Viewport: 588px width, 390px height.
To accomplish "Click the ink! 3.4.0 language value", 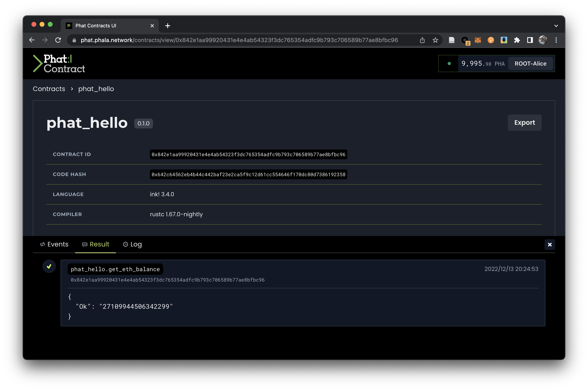I will [x=162, y=194].
